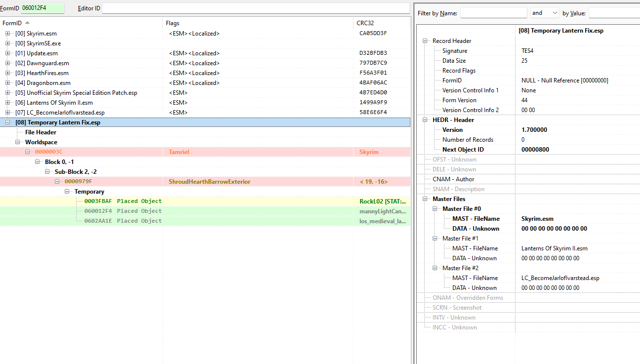Sort by the FormID column header

81,23
